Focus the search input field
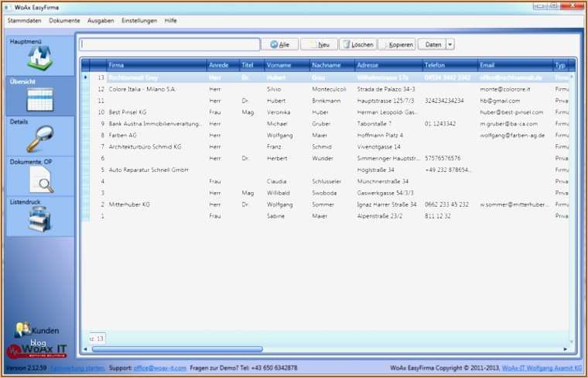Viewport: 588px width, 378px height. (169, 45)
